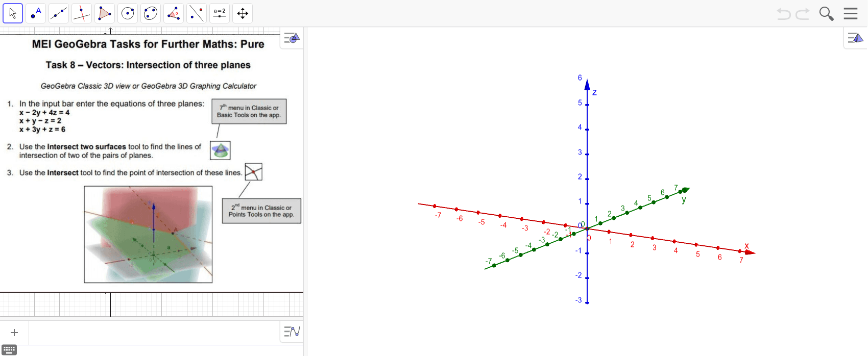This screenshot has height=357, width=868.
Task: Click the '7th menu in Classic' callout box
Action: 249,111
